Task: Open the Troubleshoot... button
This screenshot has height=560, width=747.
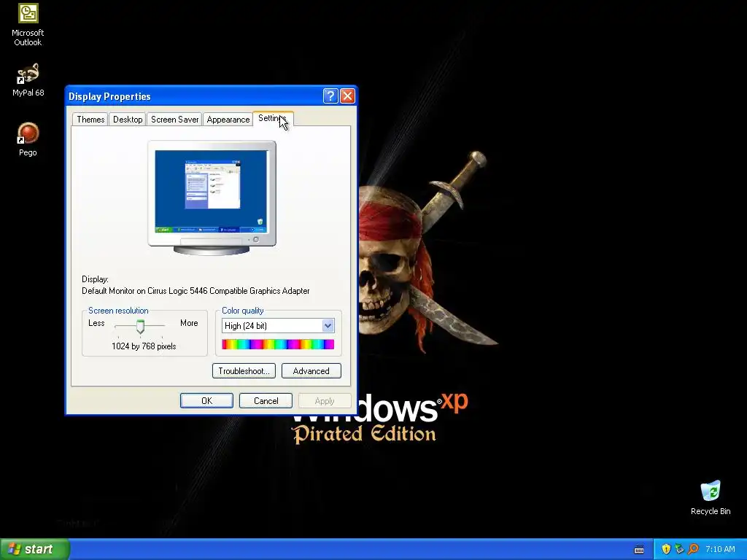Action: [244, 371]
